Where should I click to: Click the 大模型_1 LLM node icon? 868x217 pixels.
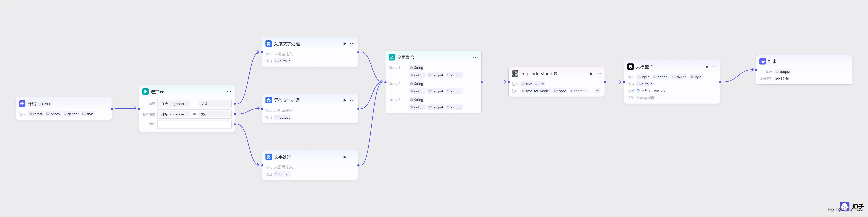coord(631,67)
